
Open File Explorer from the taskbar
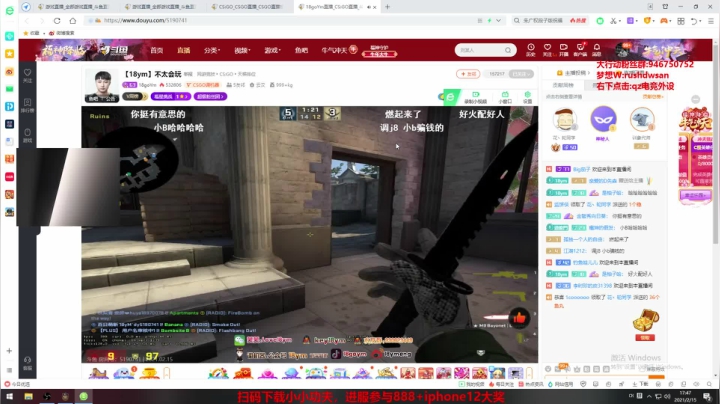(28, 397)
